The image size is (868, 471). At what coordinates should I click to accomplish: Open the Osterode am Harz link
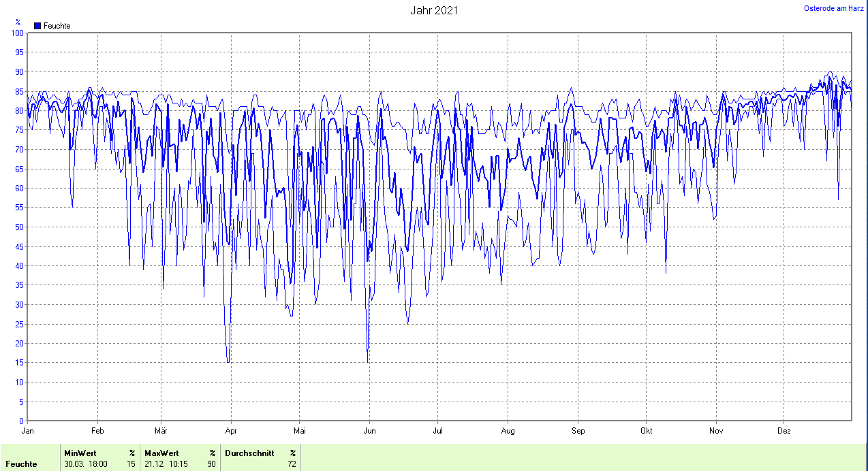pos(833,8)
